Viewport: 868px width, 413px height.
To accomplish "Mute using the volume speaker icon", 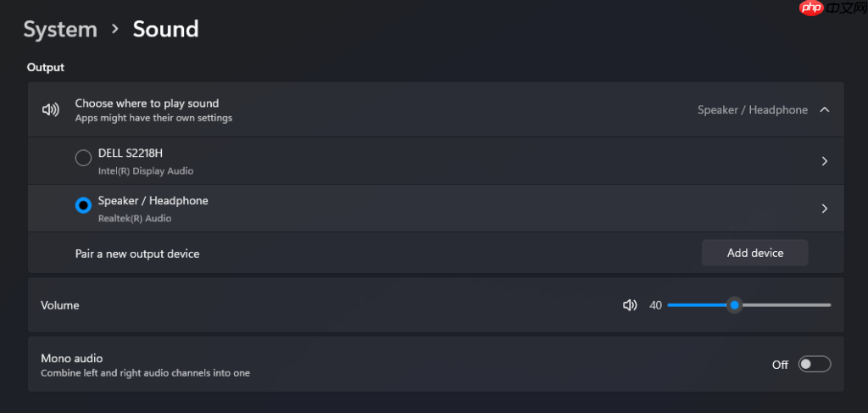I will pos(630,305).
